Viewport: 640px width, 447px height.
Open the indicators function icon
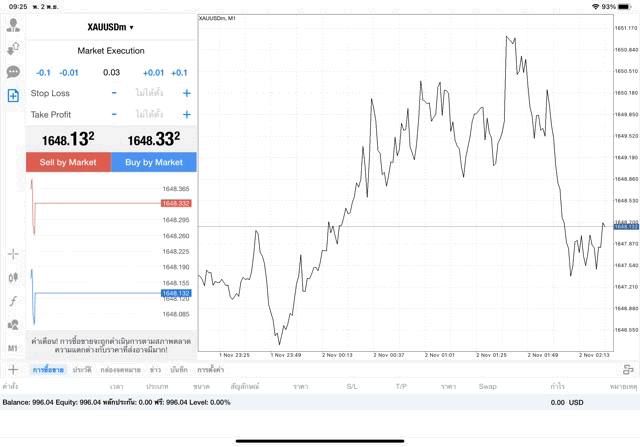pos(13,301)
